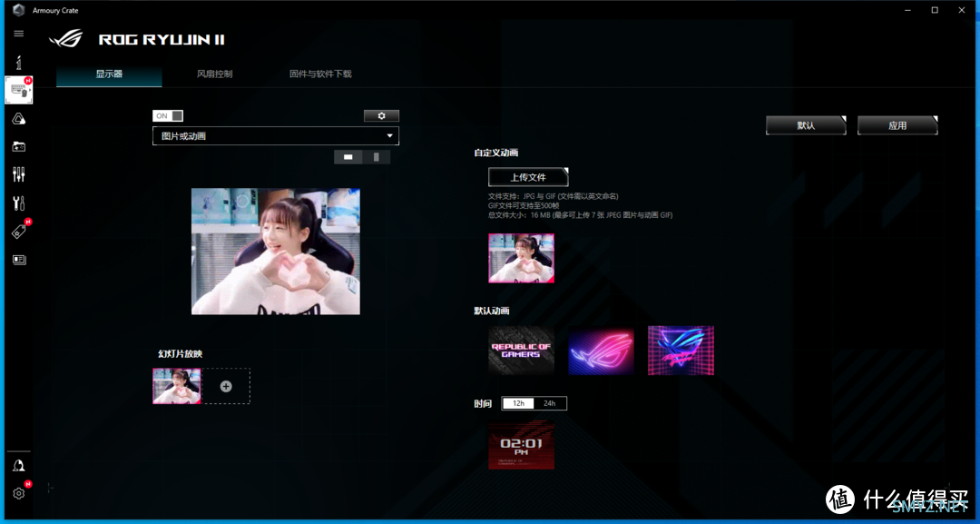Open the Game Library folder icon

19,146
